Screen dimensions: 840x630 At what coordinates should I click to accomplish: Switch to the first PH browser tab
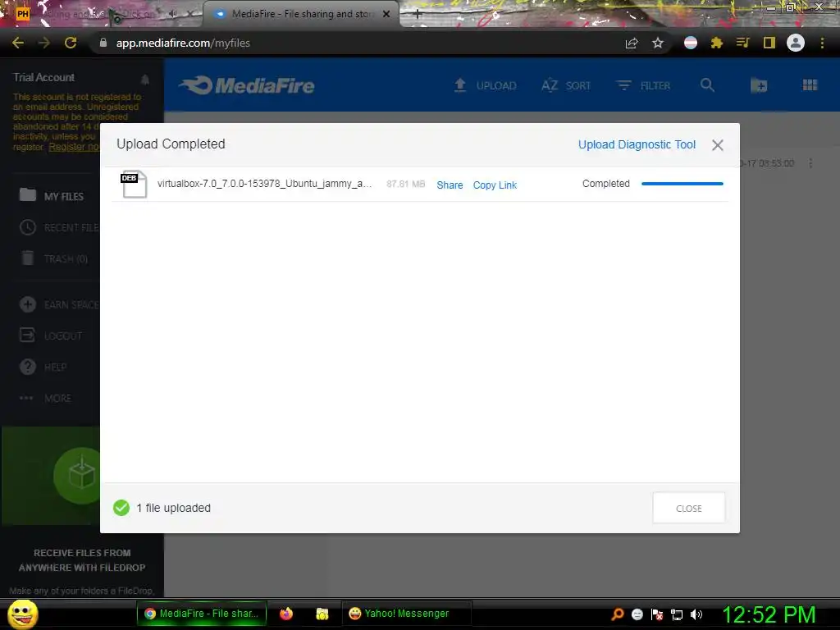[x=102, y=14]
